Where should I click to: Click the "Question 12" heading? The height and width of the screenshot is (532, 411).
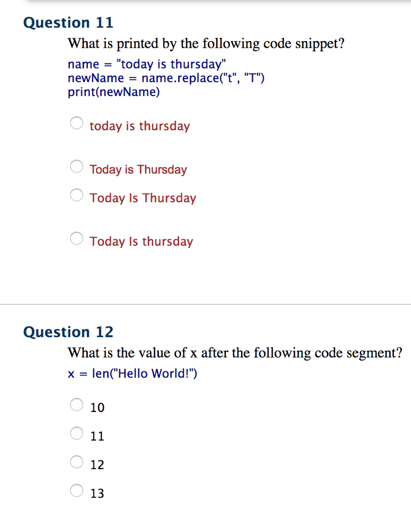tap(68, 332)
